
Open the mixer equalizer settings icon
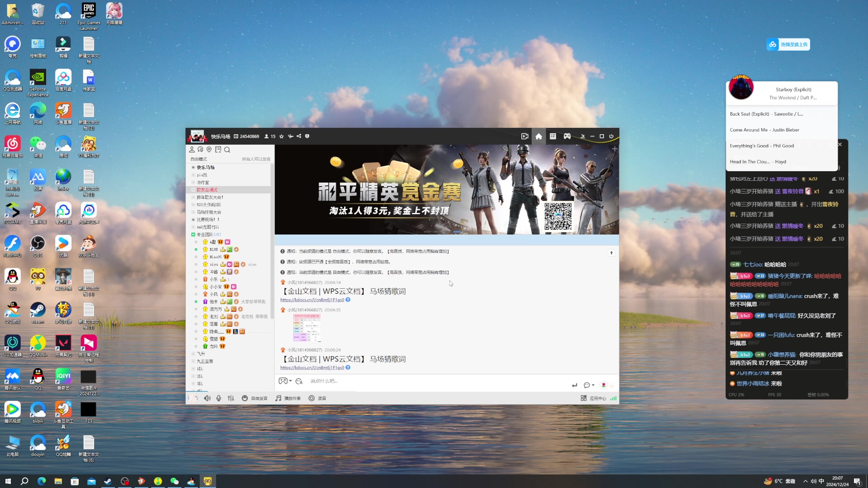[x=231, y=398]
